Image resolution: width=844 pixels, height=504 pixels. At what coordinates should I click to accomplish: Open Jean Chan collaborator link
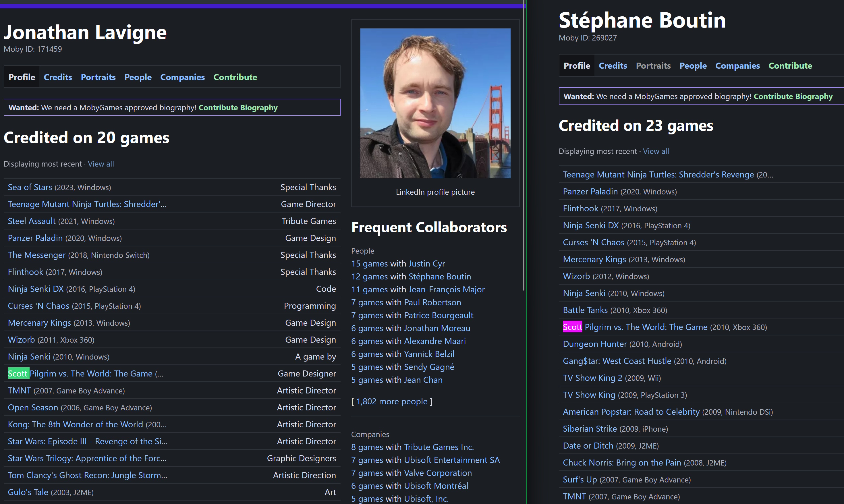[x=423, y=380]
